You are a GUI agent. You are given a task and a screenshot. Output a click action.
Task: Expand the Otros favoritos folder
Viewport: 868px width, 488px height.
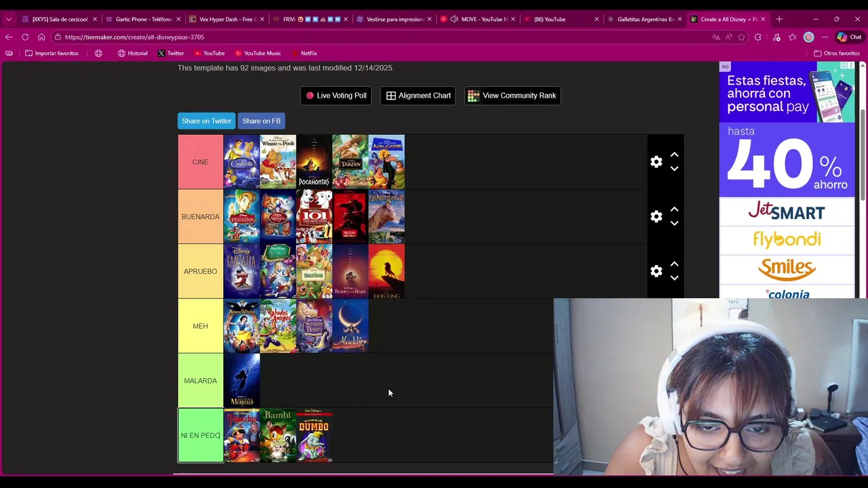coord(837,53)
